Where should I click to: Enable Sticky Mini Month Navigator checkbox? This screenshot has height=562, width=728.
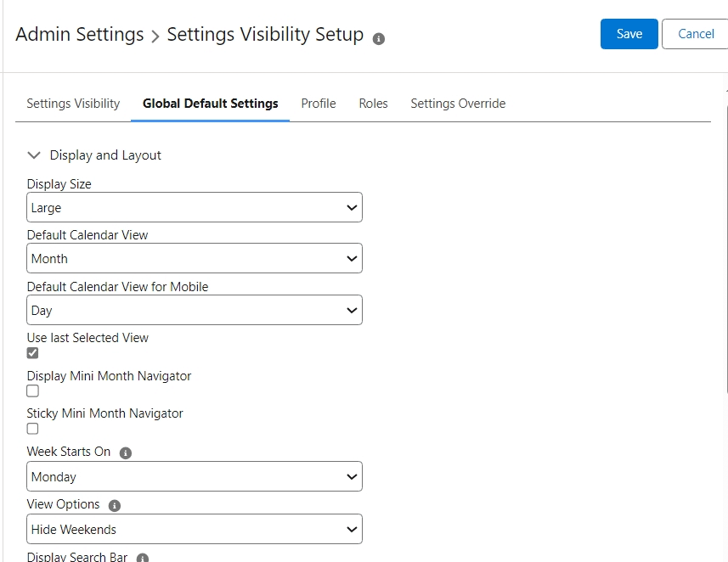pyautogui.click(x=33, y=429)
